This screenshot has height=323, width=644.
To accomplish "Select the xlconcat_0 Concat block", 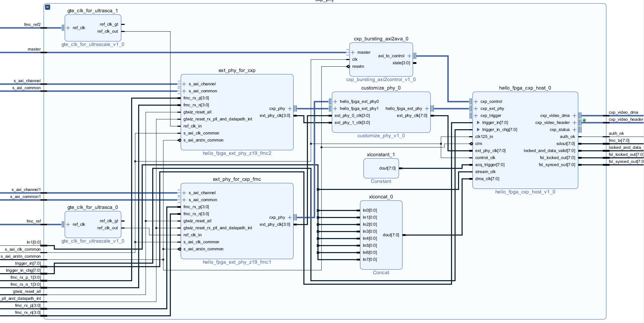I will click(381, 235).
